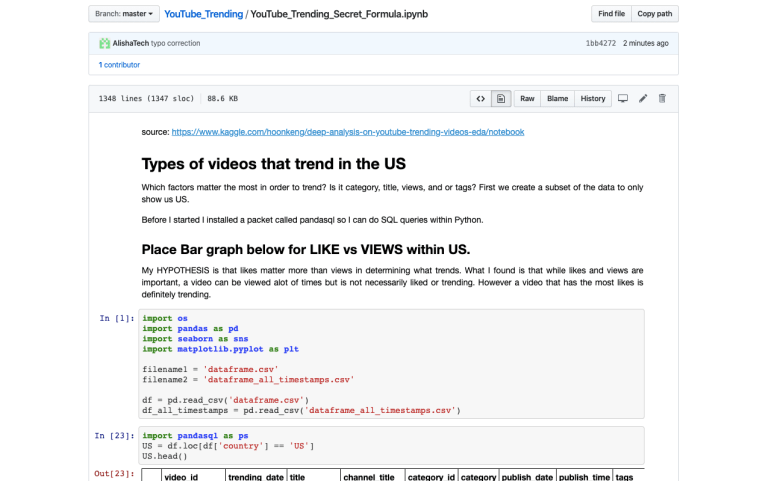The width and height of the screenshot is (774, 481).
Task: Show the source code view icon
Action: pos(480,99)
